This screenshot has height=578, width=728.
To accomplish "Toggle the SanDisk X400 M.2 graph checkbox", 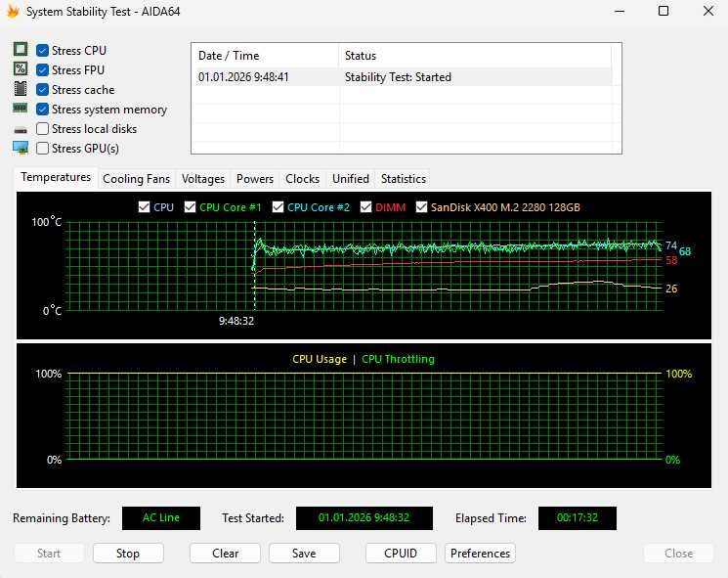I will pyautogui.click(x=421, y=206).
